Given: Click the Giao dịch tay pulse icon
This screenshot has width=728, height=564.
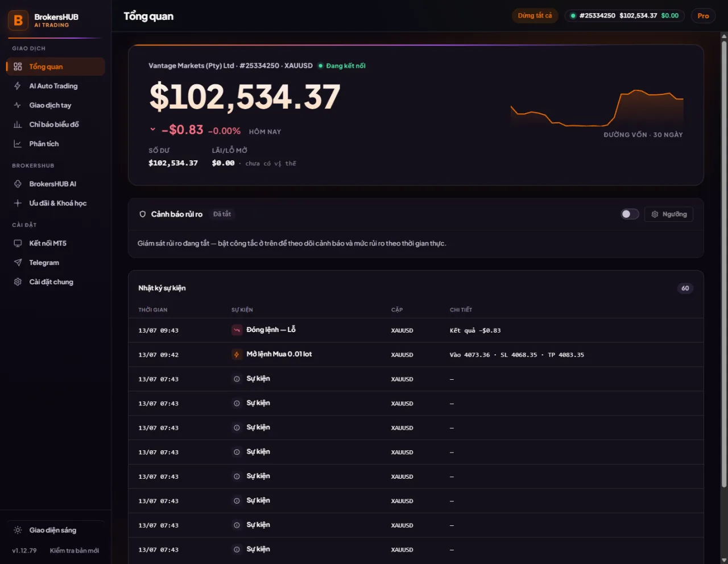Looking at the screenshot, I should (x=18, y=105).
